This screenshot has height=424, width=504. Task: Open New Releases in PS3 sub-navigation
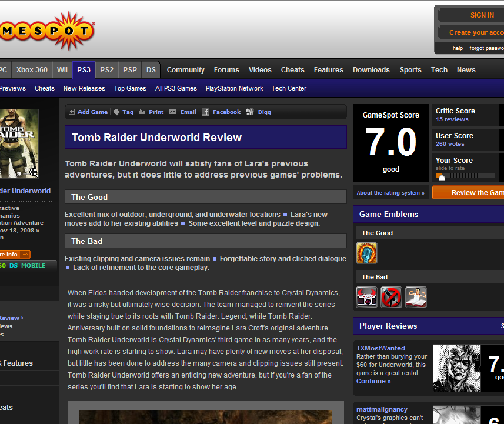(84, 88)
